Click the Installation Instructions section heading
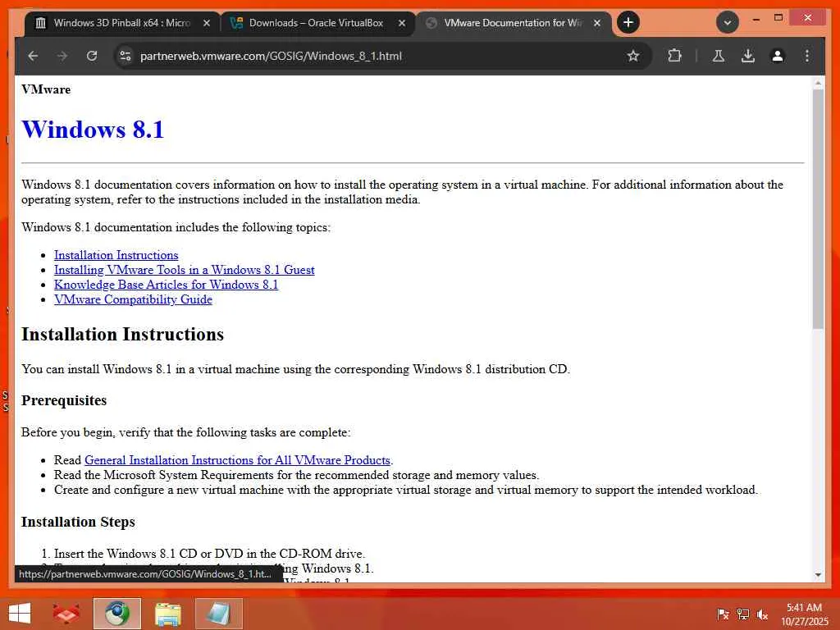 click(x=123, y=335)
